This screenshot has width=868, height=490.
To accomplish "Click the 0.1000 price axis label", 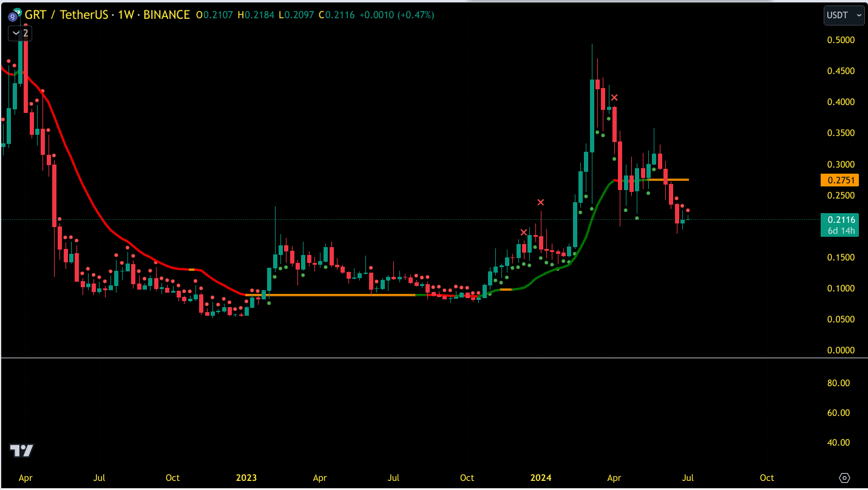I will click(841, 288).
